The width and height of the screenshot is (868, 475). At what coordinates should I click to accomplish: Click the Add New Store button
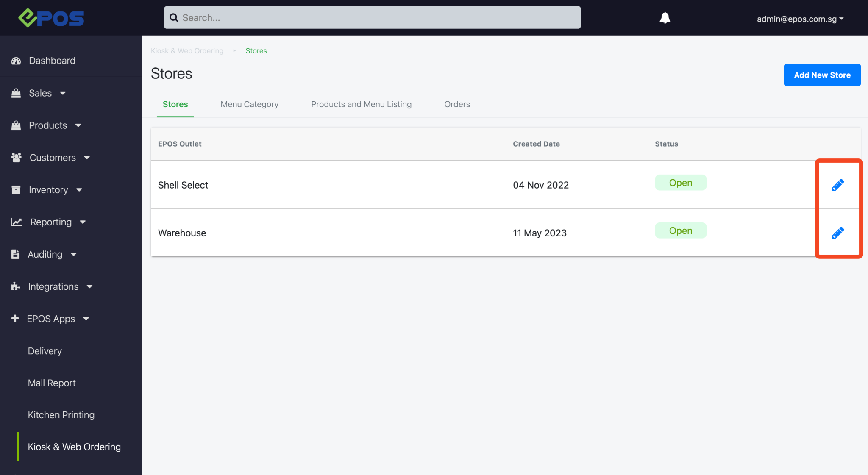tap(822, 75)
